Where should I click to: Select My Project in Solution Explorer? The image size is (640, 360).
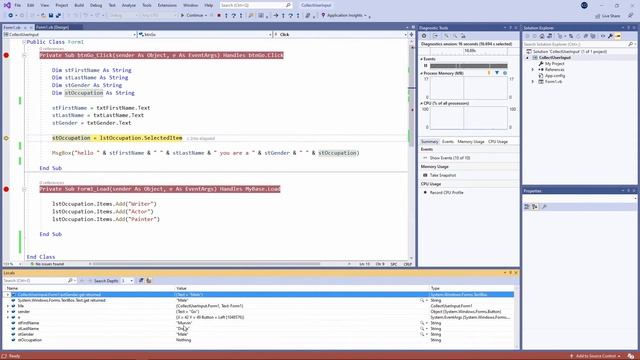tap(555, 64)
